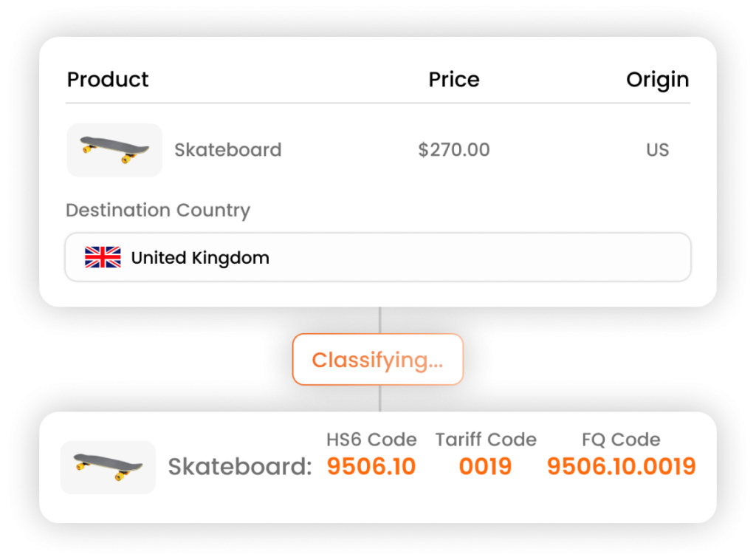Click the skateboard thumbnail in results card
This screenshot has width=756, height=560.
point(108,467)
